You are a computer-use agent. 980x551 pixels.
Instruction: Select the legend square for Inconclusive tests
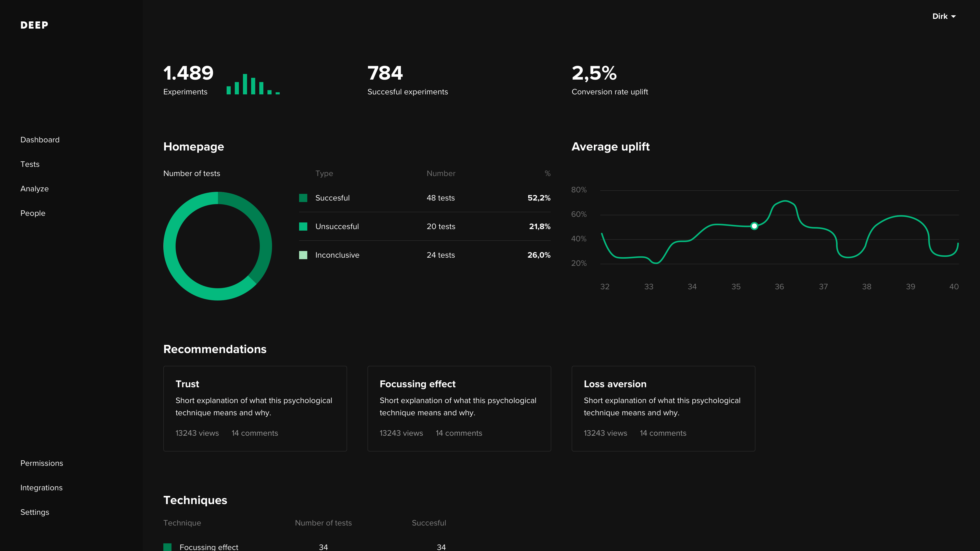[x=303, y=255]
